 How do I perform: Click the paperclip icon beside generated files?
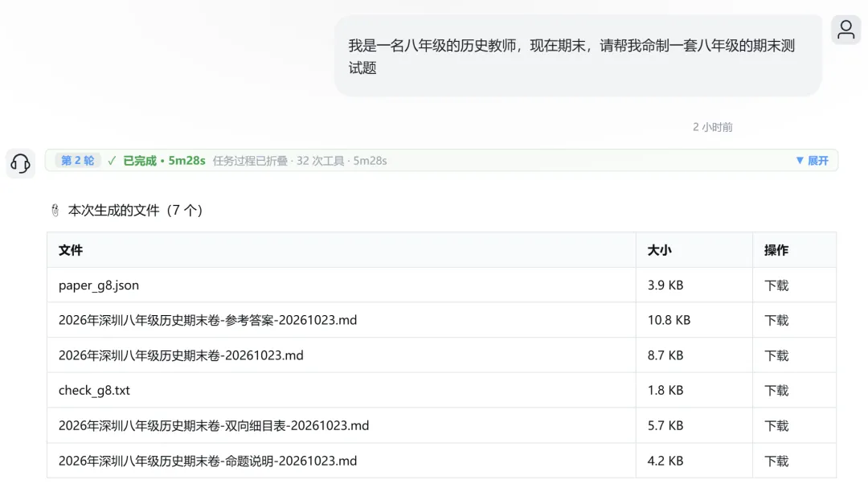coord(55,211)
